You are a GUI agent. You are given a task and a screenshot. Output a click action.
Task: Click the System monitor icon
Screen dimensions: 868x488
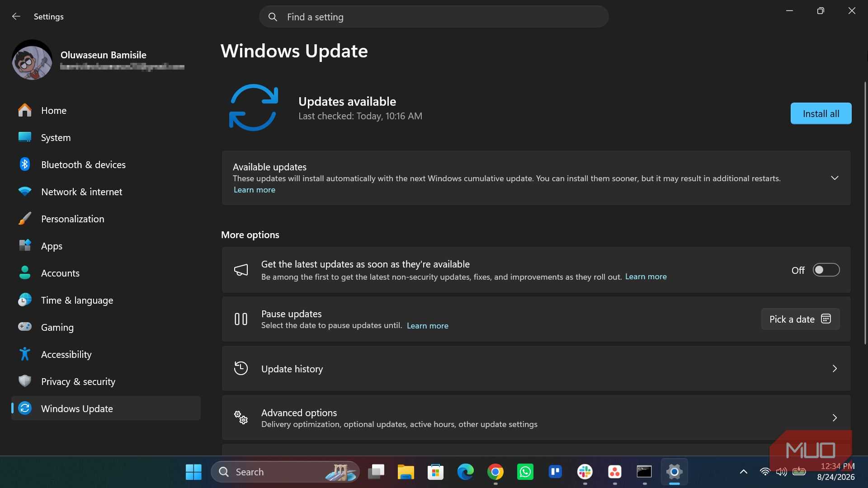[x=25, y=137]
